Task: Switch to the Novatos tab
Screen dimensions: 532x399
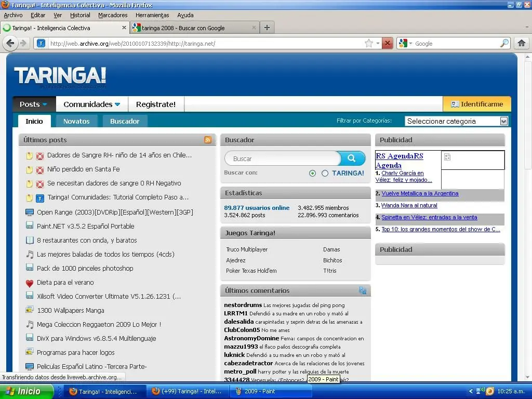Action: 76,121
